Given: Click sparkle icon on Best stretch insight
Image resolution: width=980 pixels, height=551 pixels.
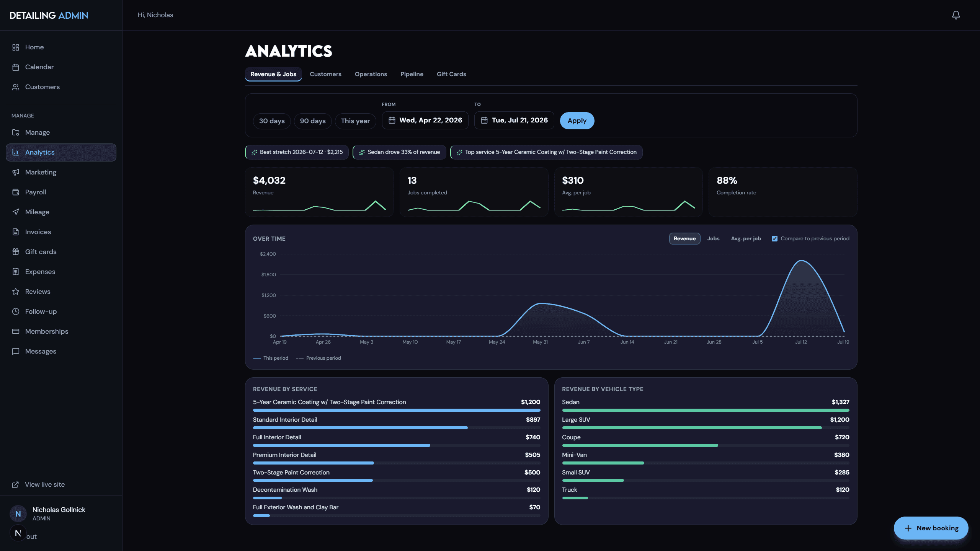Looking at the screenshot, I should point(254,152).
